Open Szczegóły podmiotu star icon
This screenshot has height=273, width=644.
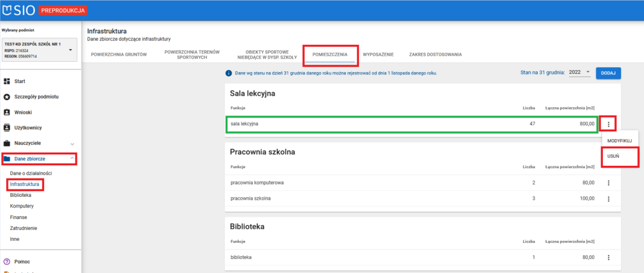[7, 97]
